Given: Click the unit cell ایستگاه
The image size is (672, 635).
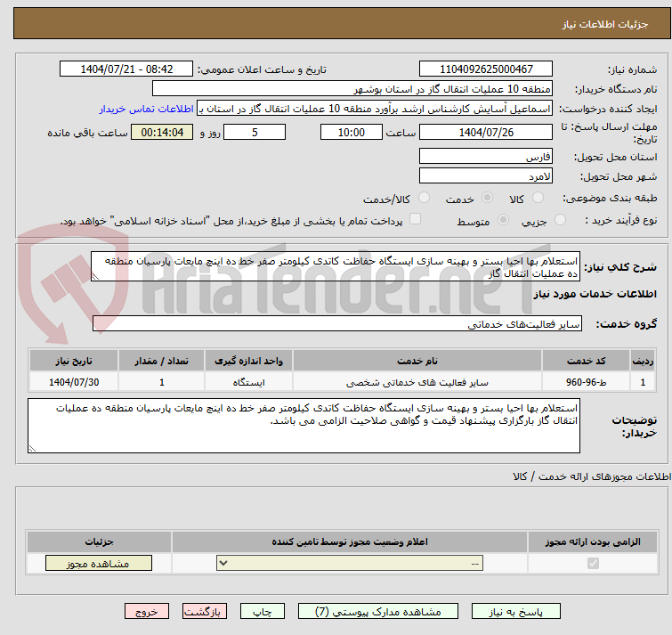Looking at the screenshot, I should click(248, 382).
